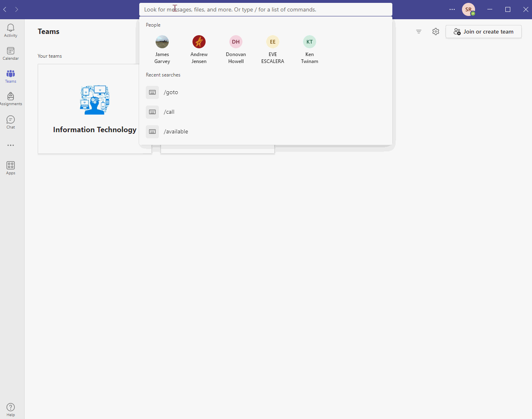The image size is (532, 419).
Task: Click the Recent searches heading
Action: tap(163, 75)
